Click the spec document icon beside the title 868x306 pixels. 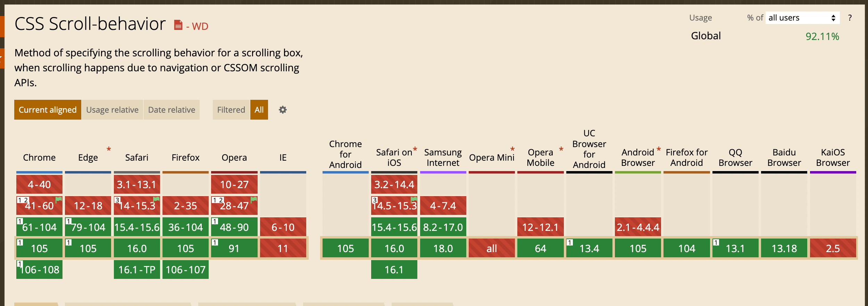coord(178,25)
